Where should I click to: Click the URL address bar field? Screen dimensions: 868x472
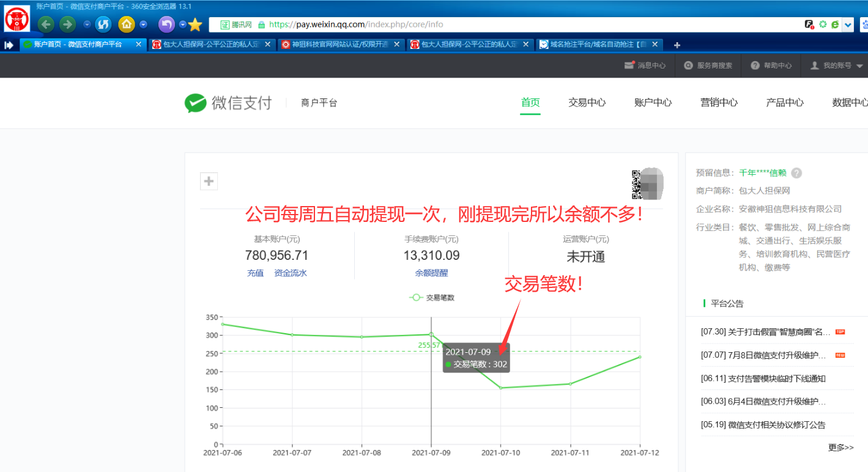[520, 24]
